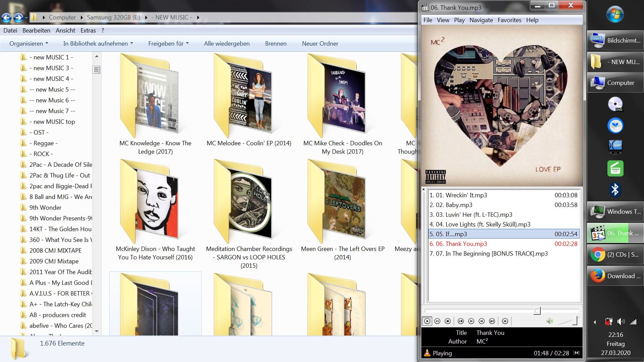Open the Bearbeiten menu
Viewport: 644px width, 362px height.
(36, 31)
